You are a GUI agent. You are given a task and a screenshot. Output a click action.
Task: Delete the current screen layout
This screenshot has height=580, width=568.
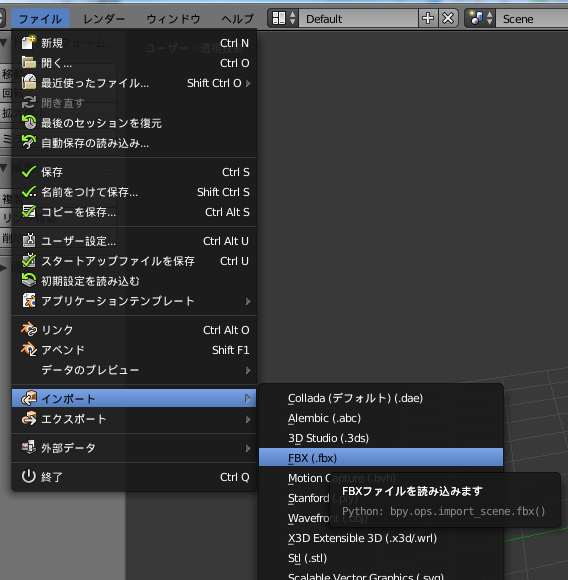[448, 18]
